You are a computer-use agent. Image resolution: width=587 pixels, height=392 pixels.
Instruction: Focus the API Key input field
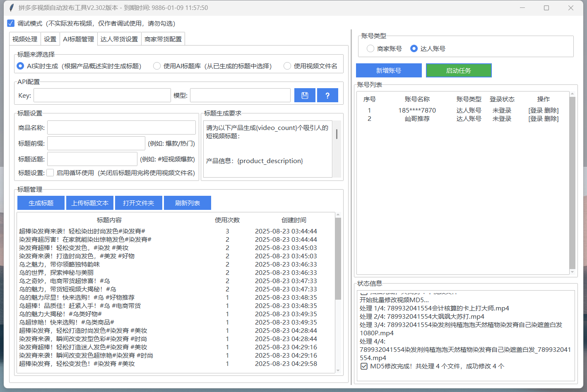tap(102, 95)
